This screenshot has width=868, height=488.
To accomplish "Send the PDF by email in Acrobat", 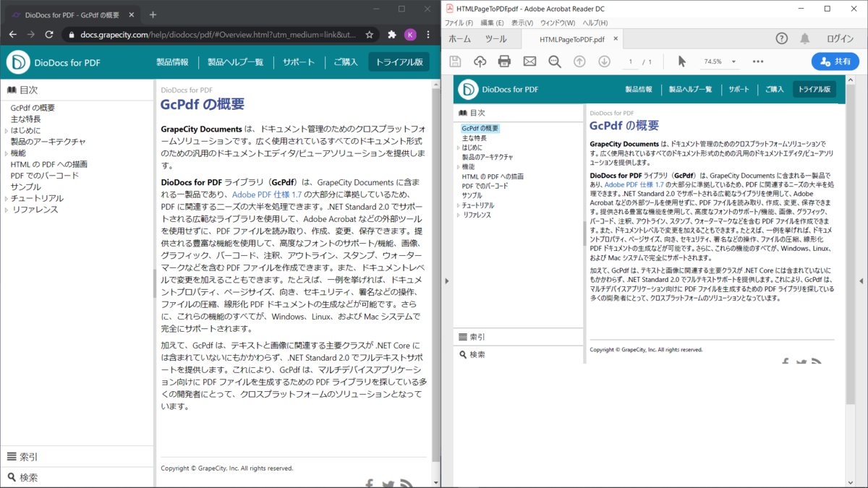I will click(x=529, y=61).
